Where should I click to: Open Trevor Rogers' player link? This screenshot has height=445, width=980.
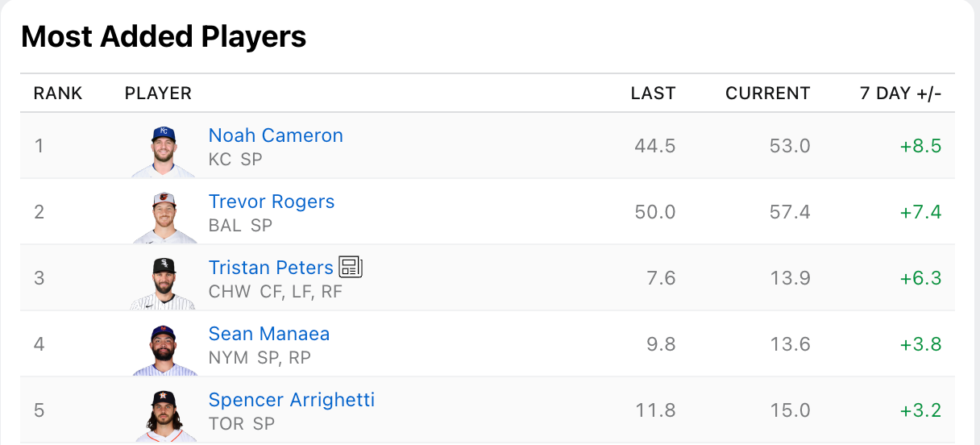pos(272,202)
